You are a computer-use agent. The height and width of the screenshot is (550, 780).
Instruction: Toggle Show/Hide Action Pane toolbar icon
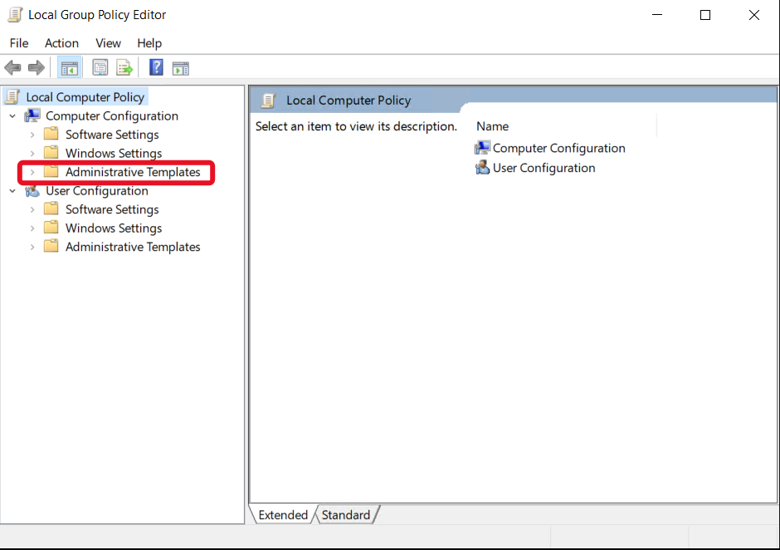(181, 68)
